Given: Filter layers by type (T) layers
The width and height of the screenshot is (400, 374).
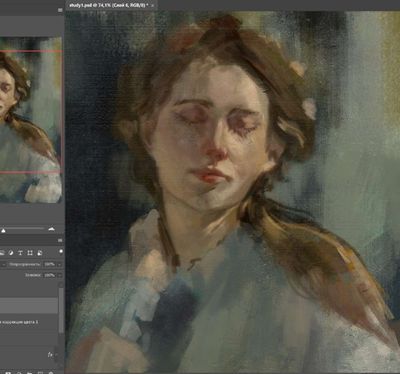Looking at the screenshot, I should tap(20, 253).
